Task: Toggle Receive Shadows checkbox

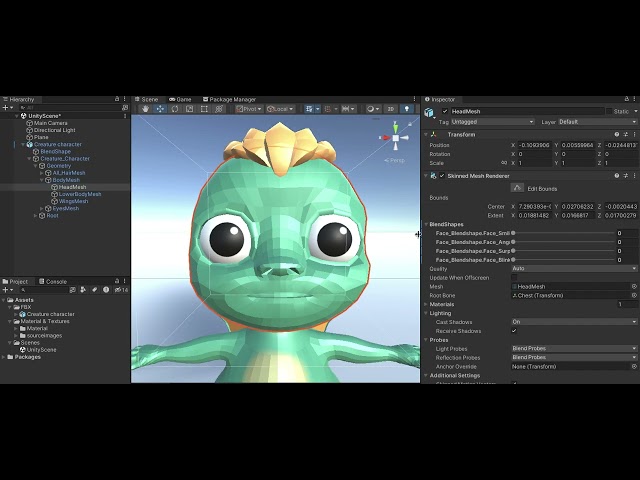Action: 514,331
